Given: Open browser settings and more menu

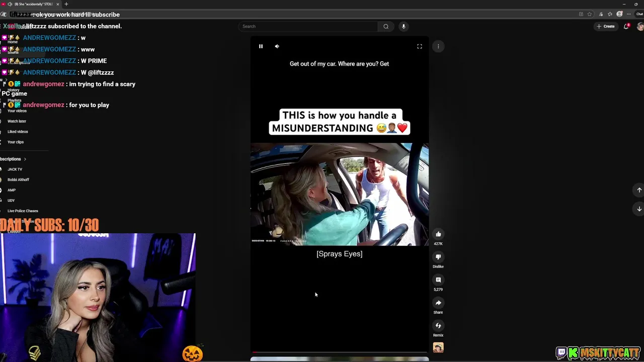Looking at the screenshot, I should pos(628,14).
